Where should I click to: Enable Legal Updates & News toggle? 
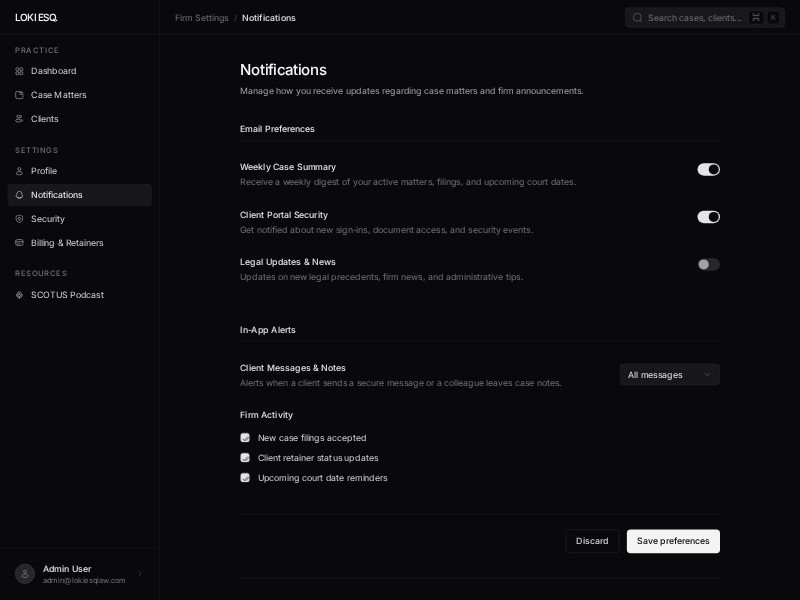708,265
